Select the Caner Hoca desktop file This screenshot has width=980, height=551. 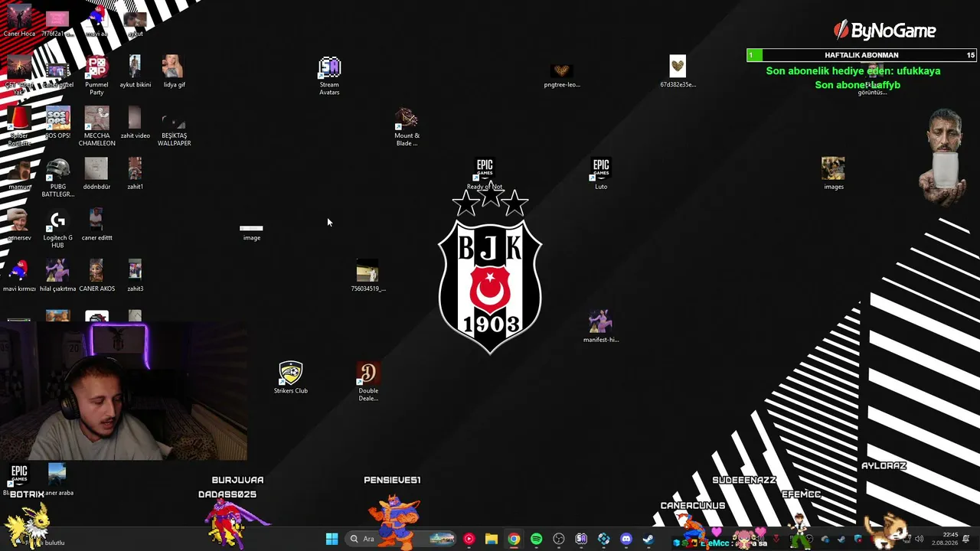19,21
